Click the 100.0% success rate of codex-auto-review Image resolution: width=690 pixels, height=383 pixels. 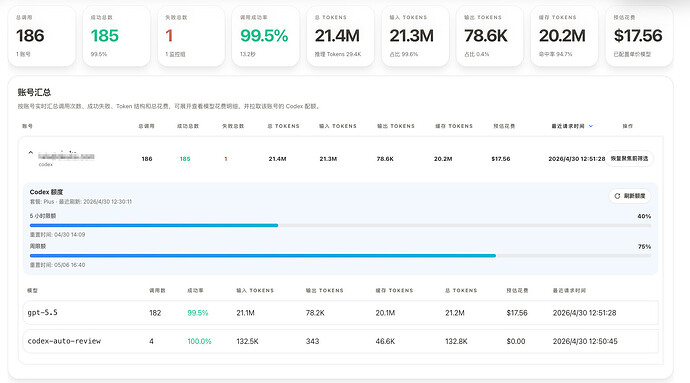[x=199, y=341]
